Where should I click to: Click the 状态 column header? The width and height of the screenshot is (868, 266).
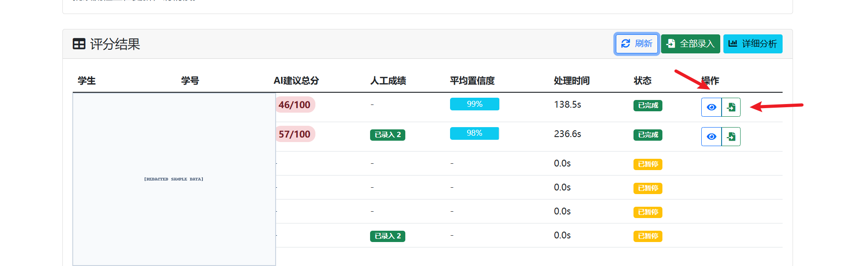point(643,81)
